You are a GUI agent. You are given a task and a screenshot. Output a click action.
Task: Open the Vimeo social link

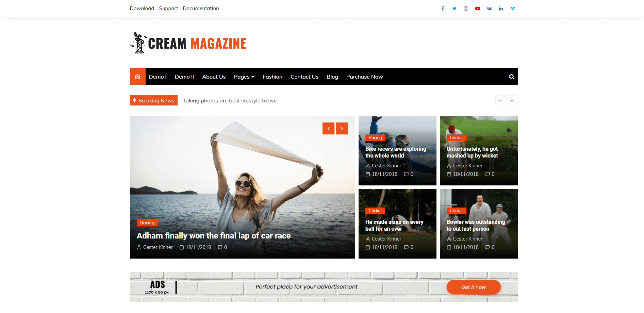[x=513, y=9]
